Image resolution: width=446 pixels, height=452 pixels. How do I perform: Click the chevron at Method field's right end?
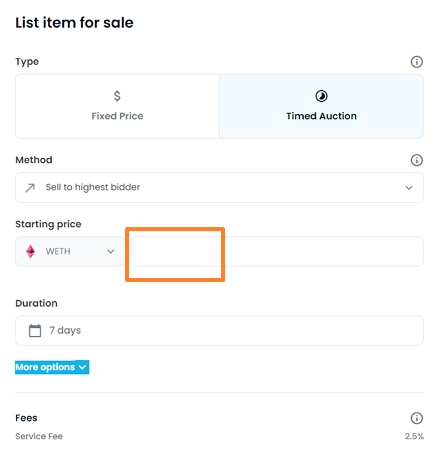click(x=409, y=188)
